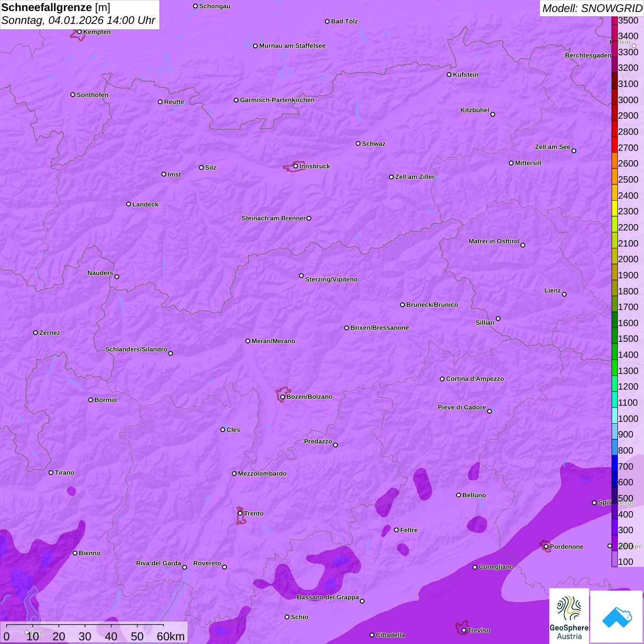Click the Kempten city marker
The height and width of the screenshot is (644, 644).
coord(79,32)
